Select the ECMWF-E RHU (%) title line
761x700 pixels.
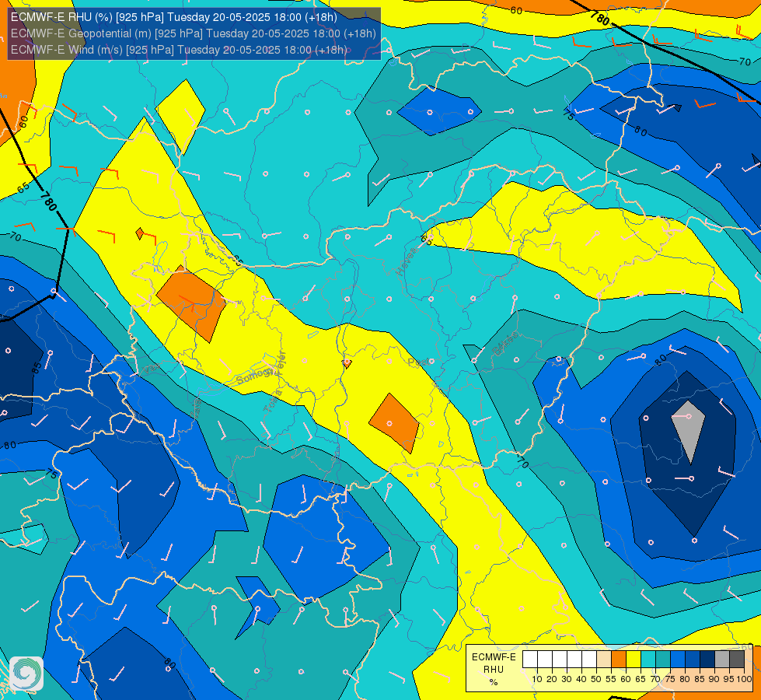click(x=174, y=17)
